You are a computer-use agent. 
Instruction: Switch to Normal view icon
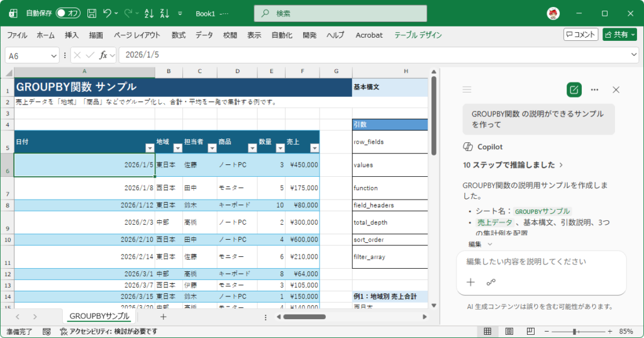tap(487, 332)
